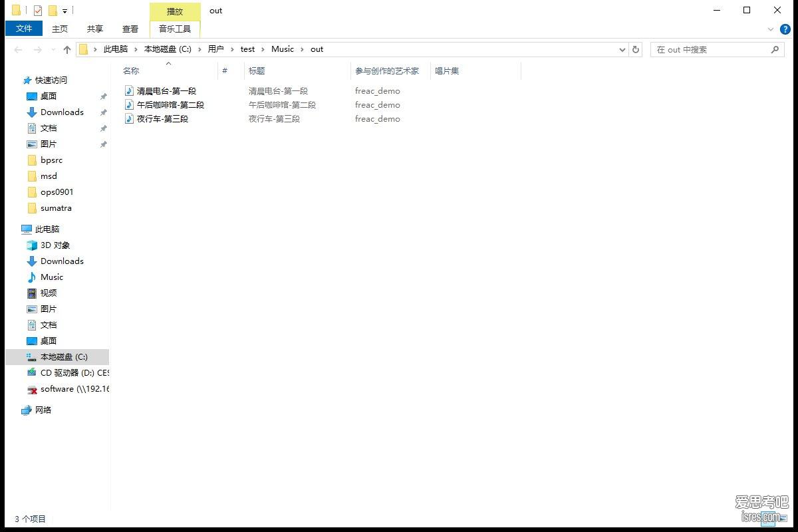Viewport: 798px width, 532px height.
Task: Navigate to 用户 in the breadcrumb
Action: 215,49
